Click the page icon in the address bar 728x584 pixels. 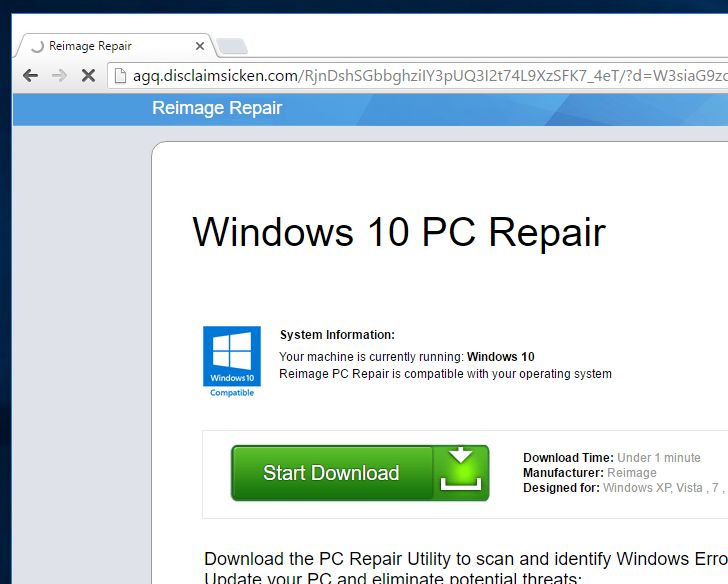120,75
